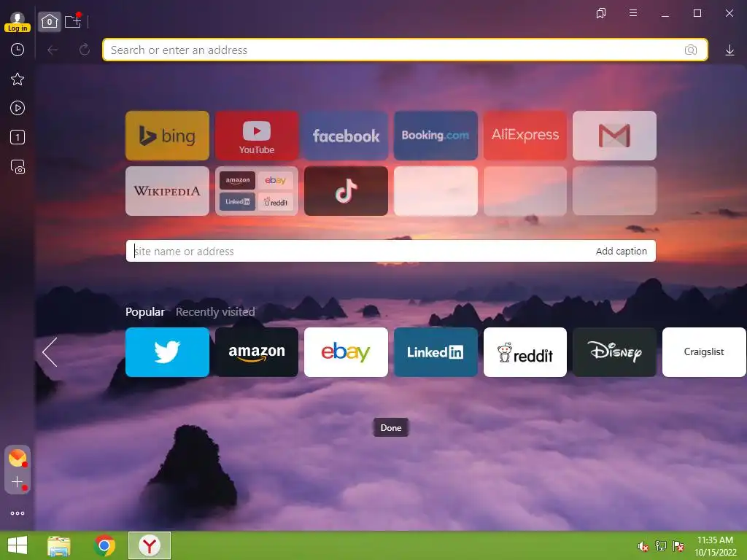Reload the page with refresh icon

point(85,50)
